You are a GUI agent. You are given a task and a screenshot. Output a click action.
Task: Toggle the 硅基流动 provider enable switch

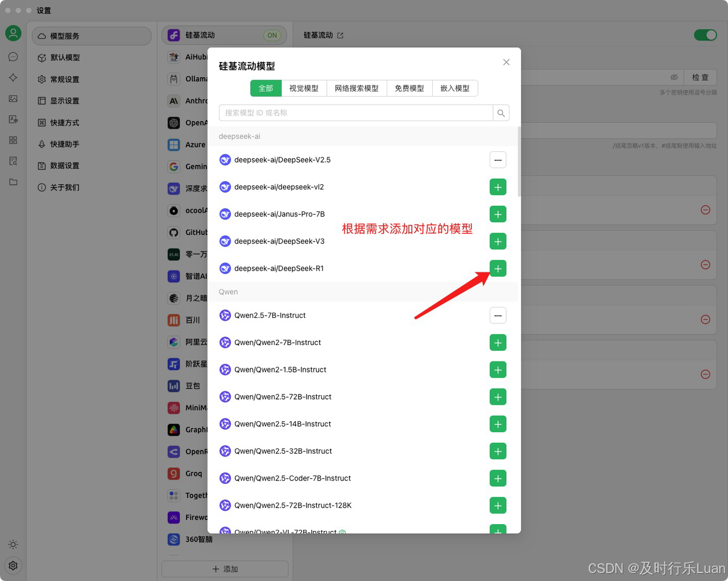tap(705, 35)
